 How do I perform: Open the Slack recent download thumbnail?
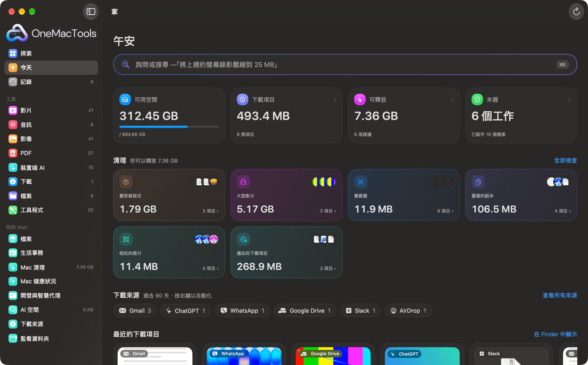(511, 356)
